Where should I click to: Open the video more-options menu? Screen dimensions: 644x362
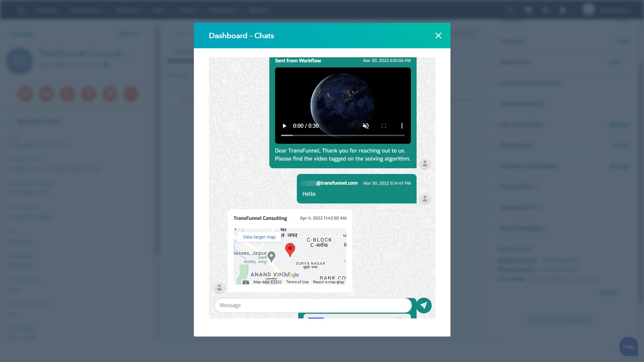click(x=402, y=126)
